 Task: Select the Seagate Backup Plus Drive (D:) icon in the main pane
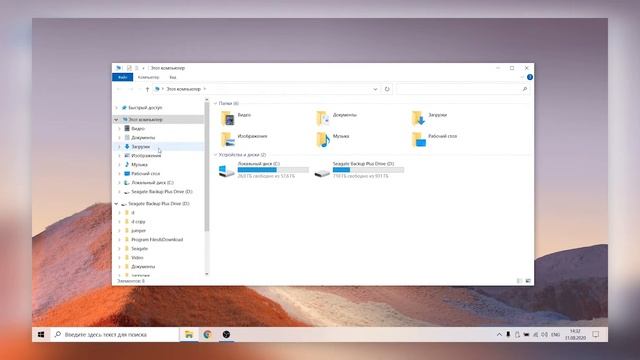(322, 173)
